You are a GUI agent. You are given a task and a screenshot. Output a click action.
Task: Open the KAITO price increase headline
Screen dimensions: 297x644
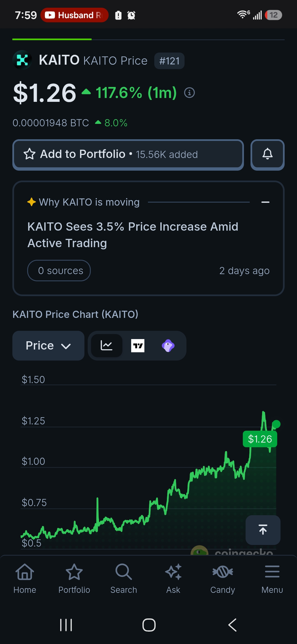click(133, 235)
